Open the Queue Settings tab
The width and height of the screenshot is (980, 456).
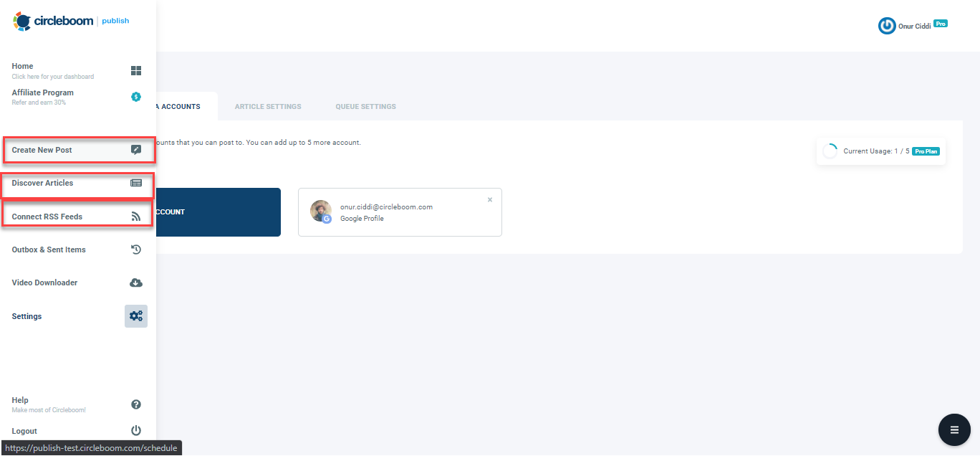(365, 106)
